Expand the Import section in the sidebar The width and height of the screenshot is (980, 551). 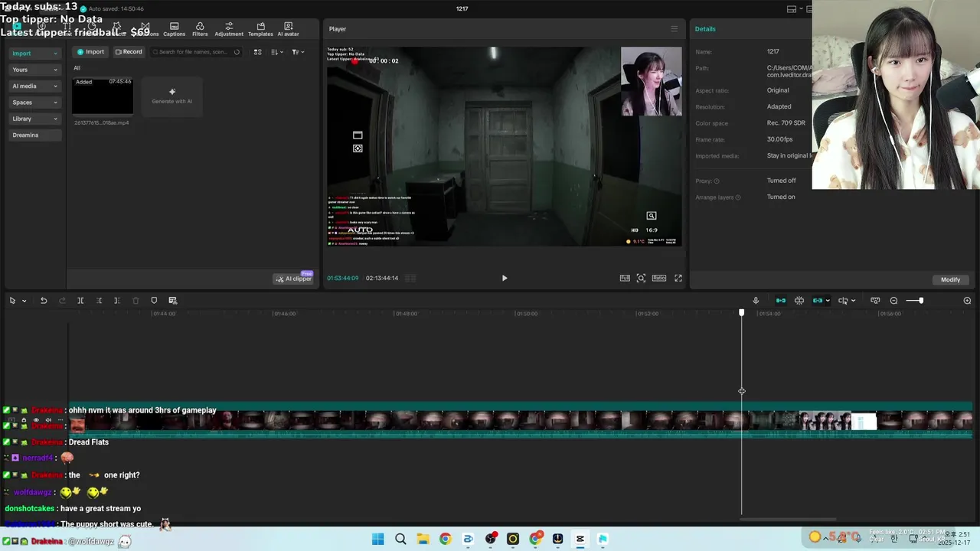click(x=34, y=54)
